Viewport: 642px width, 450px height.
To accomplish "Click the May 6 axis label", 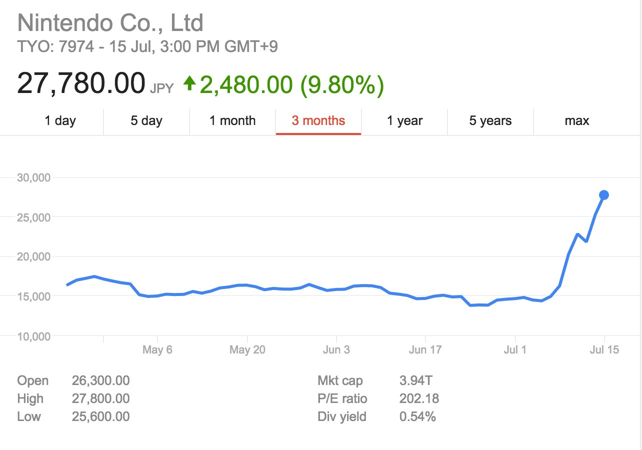I will click(158, 350).
